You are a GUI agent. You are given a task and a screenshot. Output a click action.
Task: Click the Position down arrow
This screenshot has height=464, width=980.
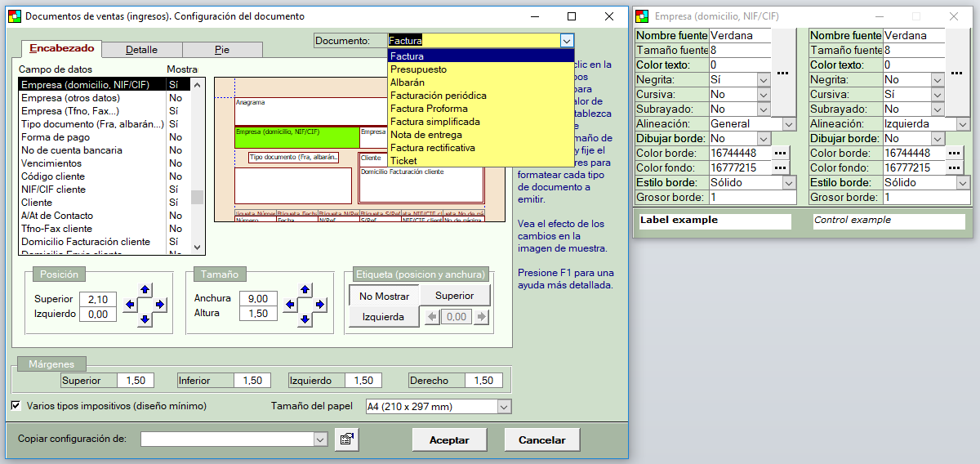(145, 319)
